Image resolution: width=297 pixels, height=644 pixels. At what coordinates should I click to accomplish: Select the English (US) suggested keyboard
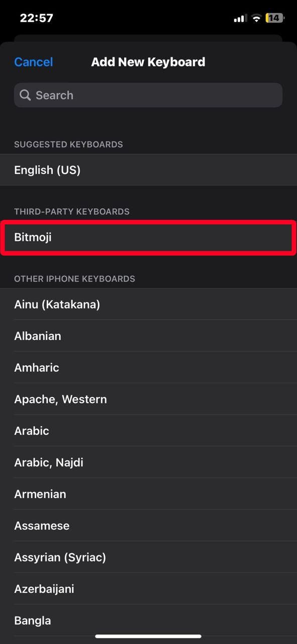(148, 170)
